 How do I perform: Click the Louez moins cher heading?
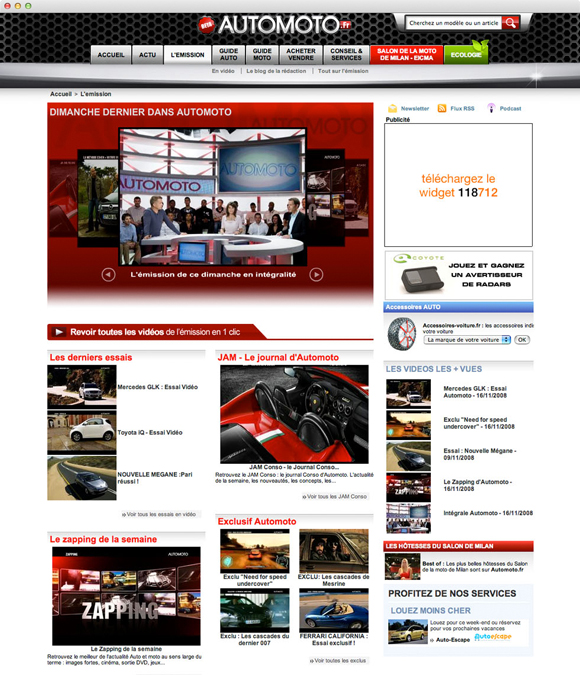coord(430,610)
